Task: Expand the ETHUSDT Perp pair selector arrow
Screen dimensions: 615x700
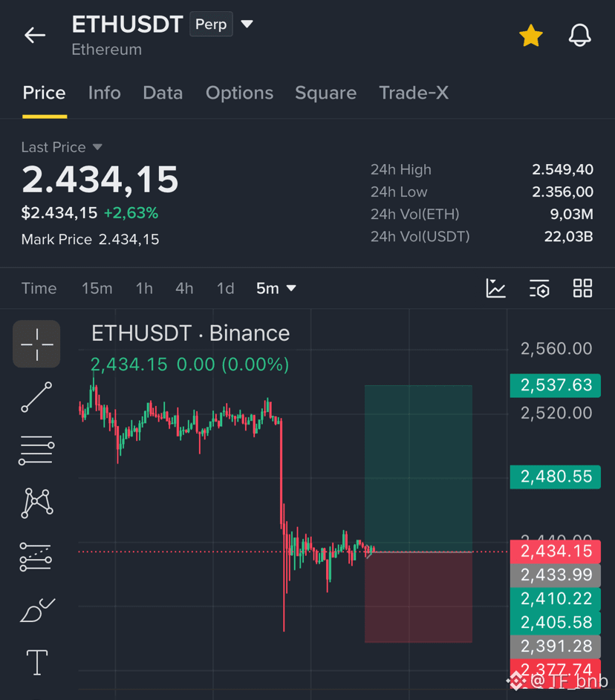Action: click(x=247, y=24)
